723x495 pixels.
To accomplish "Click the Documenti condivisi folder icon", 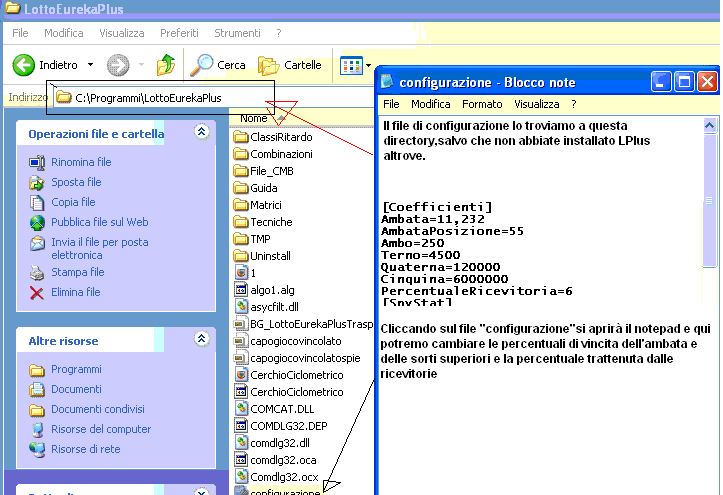I will [37, 410].
